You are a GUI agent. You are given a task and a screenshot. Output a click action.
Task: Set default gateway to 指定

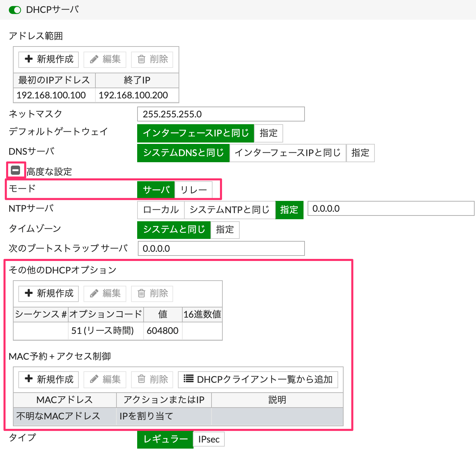click(x=268, y=133)
